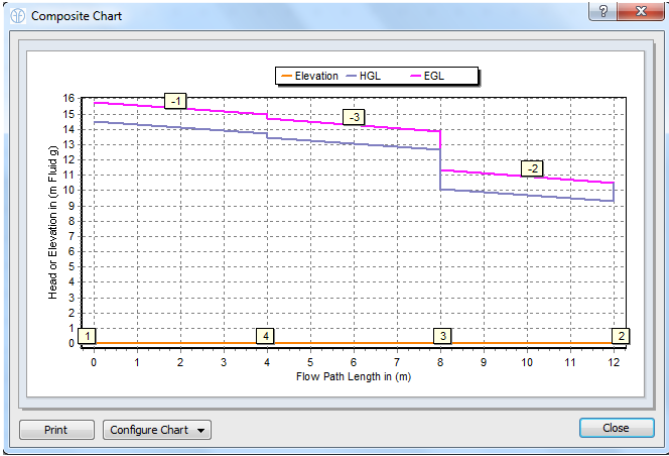Click the Composite Chart window icon
Screen dimensions: 669x456
click(x=17, y=16)
